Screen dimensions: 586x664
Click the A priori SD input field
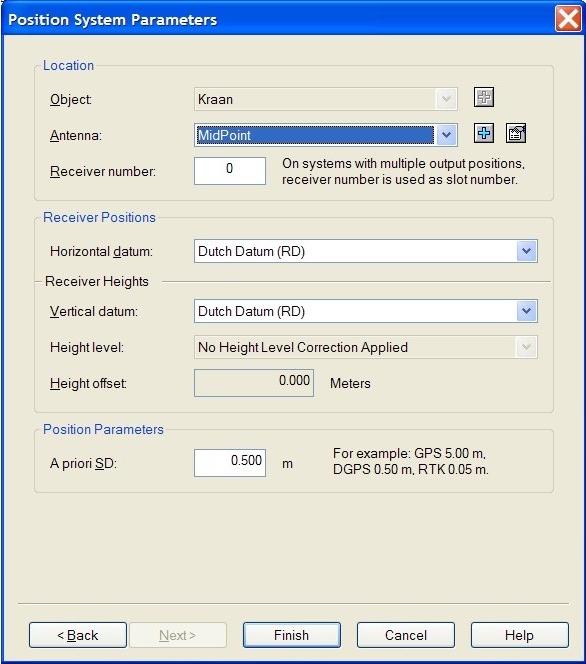point(230,463)
